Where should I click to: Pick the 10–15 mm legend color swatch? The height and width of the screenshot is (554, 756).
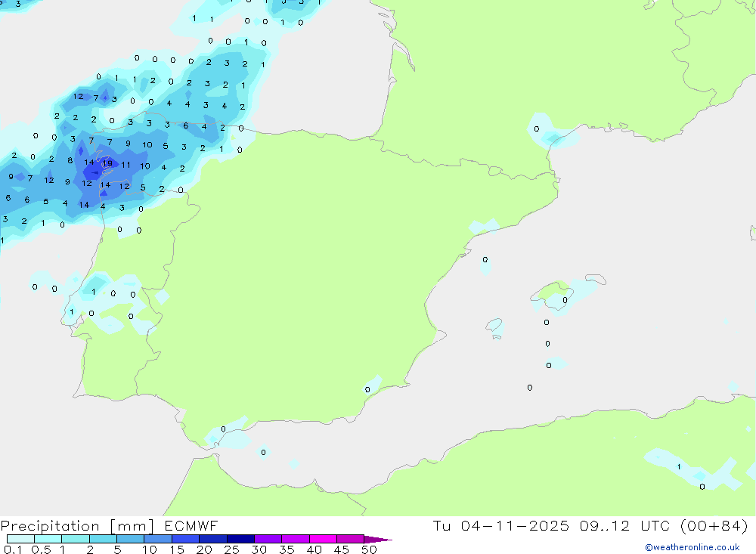(158, 539)
